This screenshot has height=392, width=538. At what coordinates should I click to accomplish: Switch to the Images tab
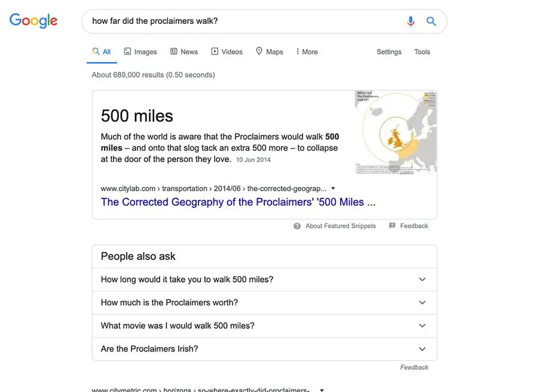coord(140,52)
